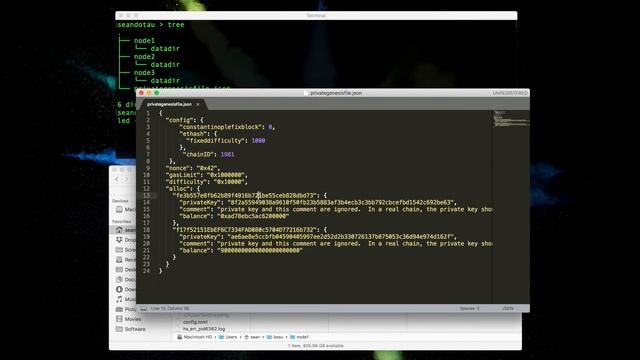Click the "gasLimit" line in the editor

click(207, 175)
